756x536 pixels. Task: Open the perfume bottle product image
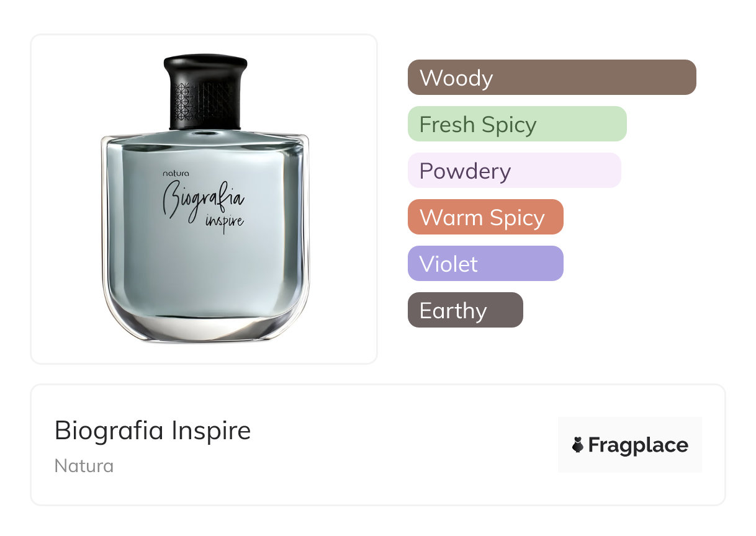pos(204,199)
